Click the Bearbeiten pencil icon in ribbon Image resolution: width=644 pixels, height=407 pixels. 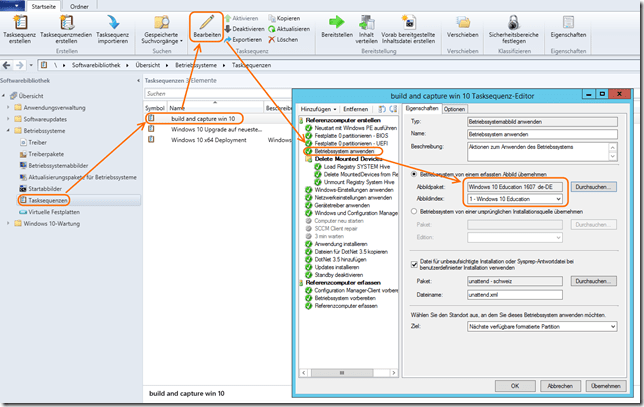pos(208,23)
